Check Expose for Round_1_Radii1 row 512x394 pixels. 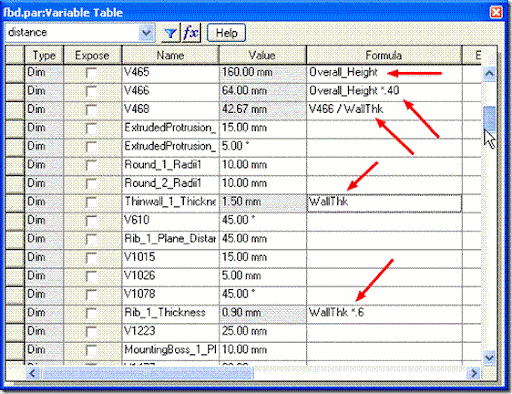[x=91, y=165]
